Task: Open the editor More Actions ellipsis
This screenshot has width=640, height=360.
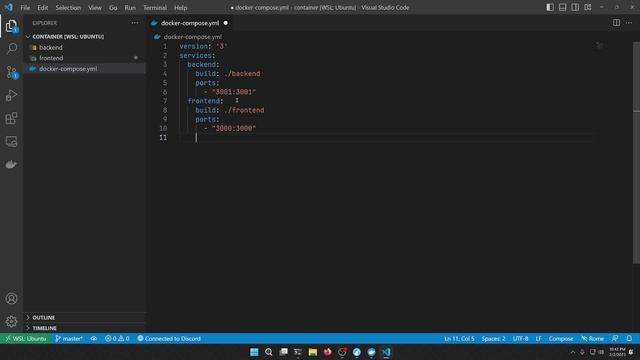Action: tap(629, 23)
